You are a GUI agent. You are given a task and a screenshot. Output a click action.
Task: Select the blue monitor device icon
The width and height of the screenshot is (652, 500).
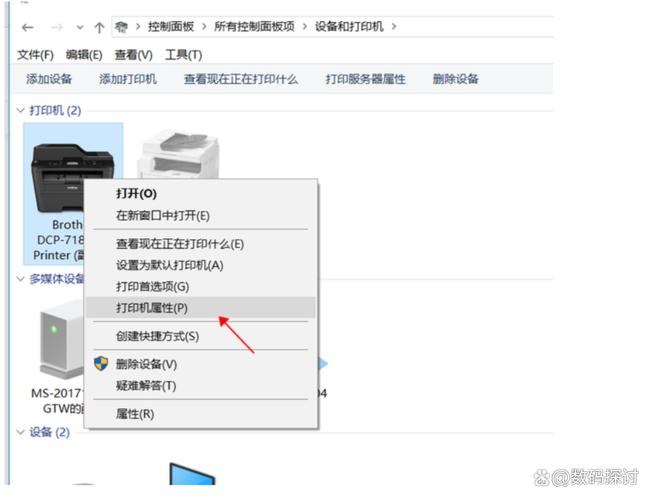click(192, 474)
